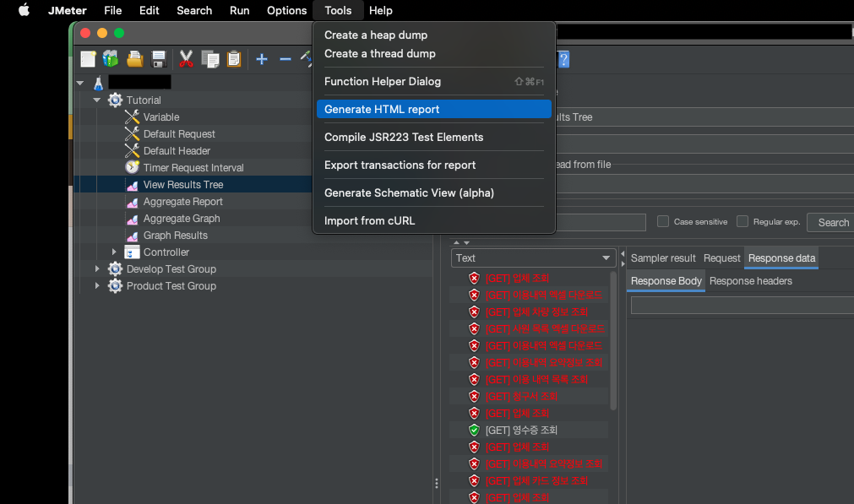Click the stopwatch icon beside Timer Request Interval

point(132,167)
